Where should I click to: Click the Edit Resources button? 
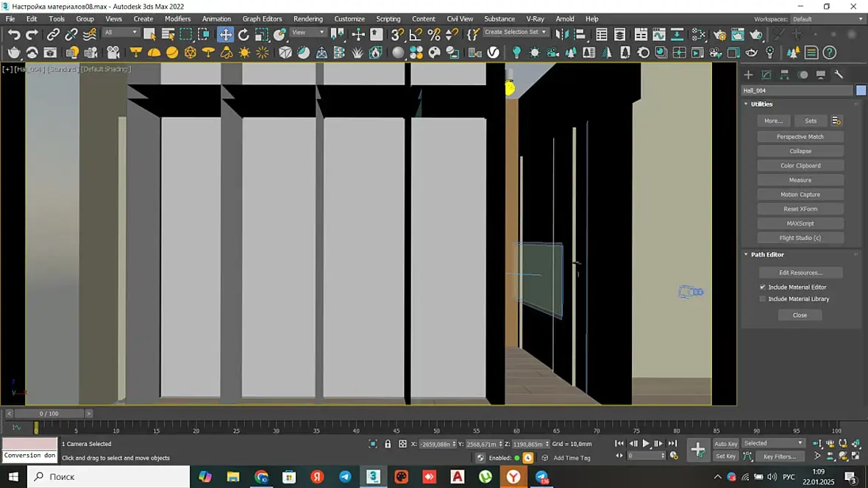pyautogui.click(x=800, y=273)
